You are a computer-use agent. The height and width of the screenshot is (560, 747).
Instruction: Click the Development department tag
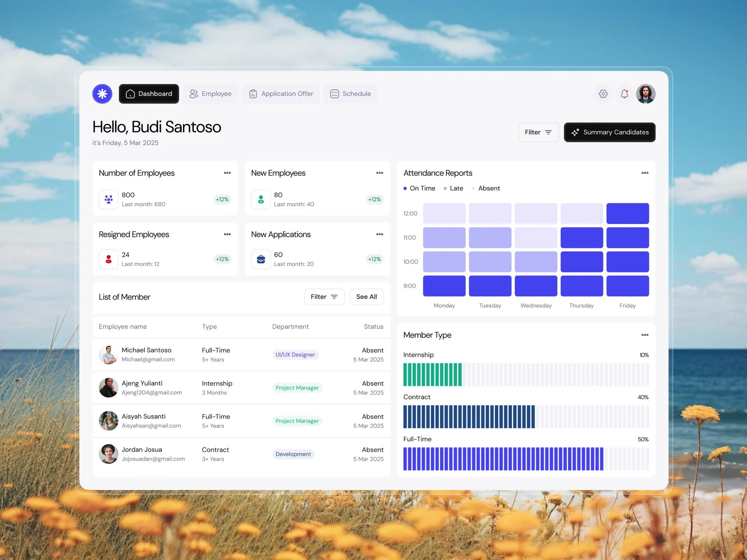(293, 454)
